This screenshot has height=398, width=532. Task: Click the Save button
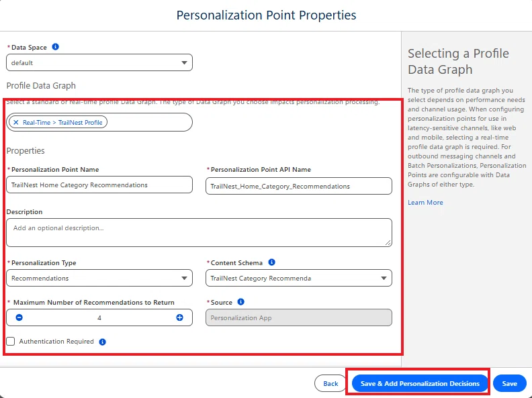click(x=510, y=383)
